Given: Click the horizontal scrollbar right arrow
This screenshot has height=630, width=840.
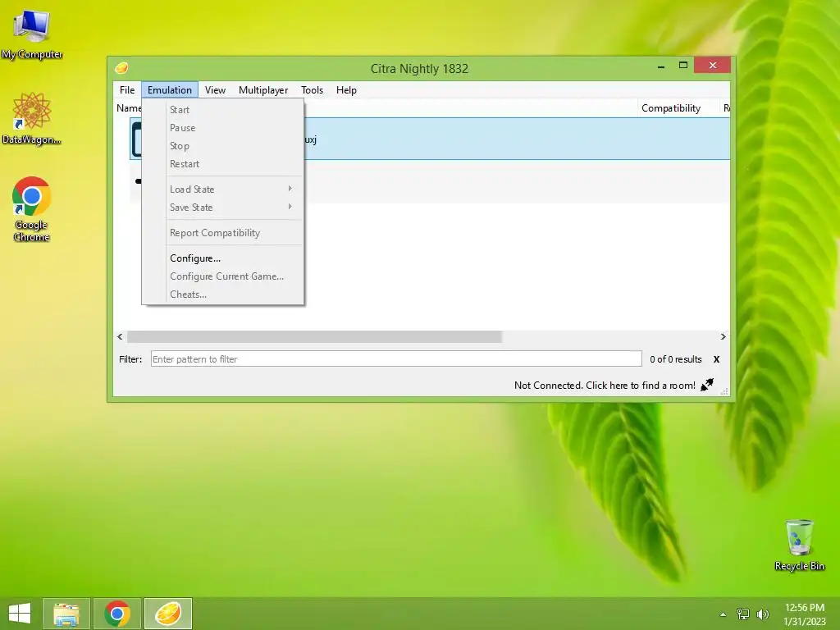Looking at the screenshot, I should pos(724,337).
